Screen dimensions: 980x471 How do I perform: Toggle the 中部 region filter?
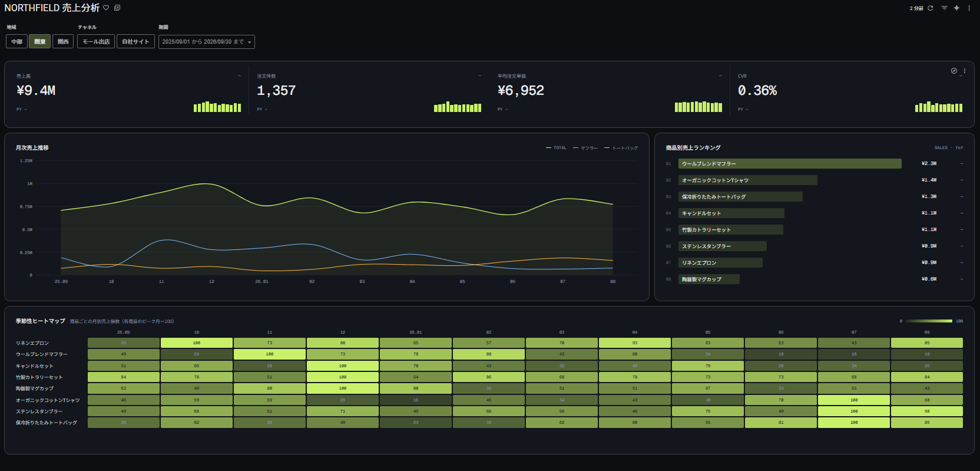click(x=17, y=41)
